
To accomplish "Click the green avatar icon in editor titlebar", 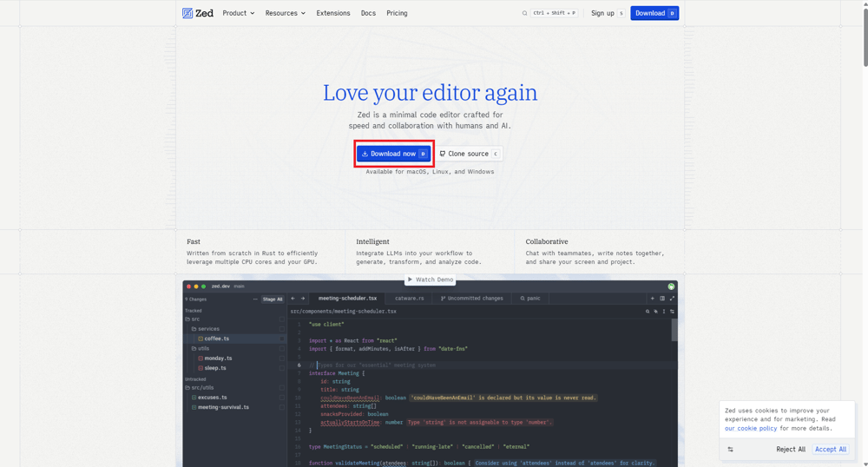I will (x=671, y=286).
